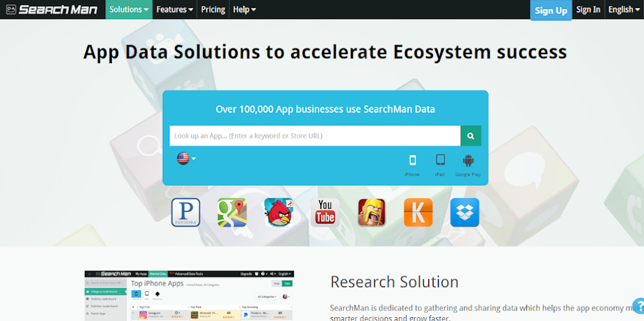Click the Sign Up button
Screen dimensions: 644x321
pyautogui.click(x=551, y=10)
